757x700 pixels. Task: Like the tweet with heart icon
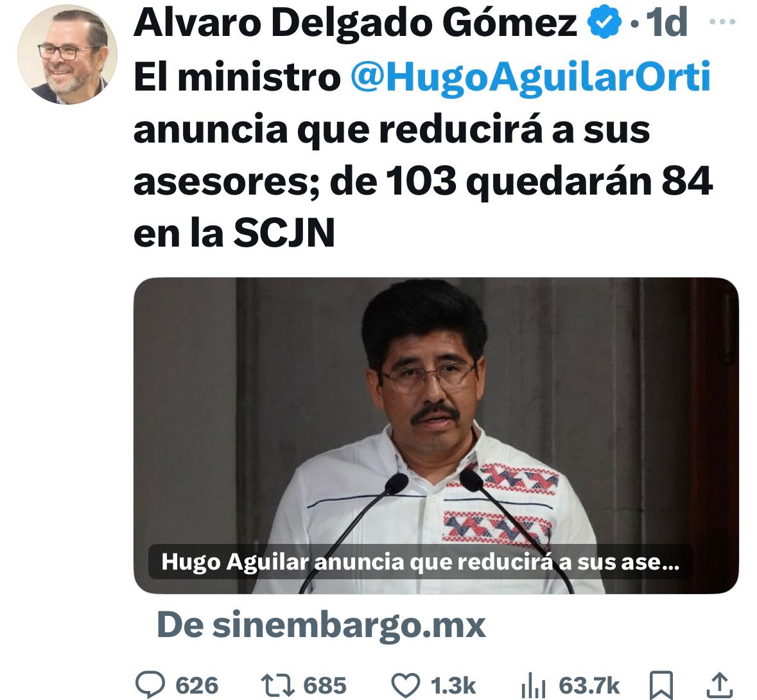pos(405,685)
